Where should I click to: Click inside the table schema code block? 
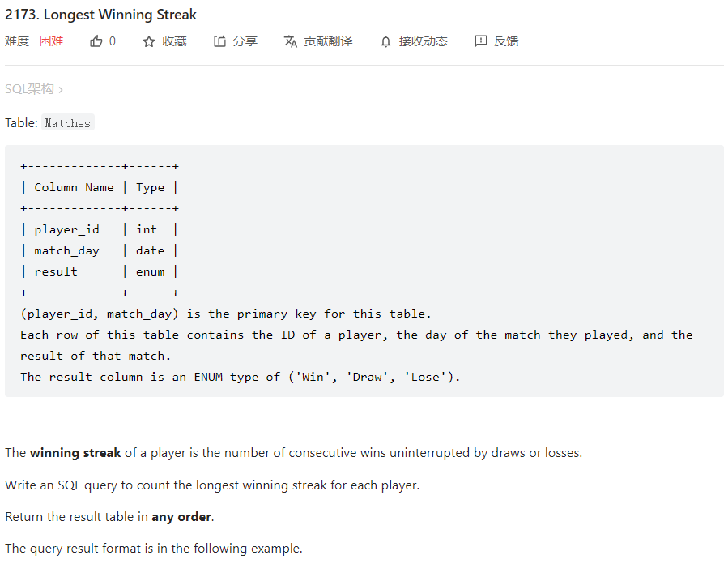tap(364, 271)
